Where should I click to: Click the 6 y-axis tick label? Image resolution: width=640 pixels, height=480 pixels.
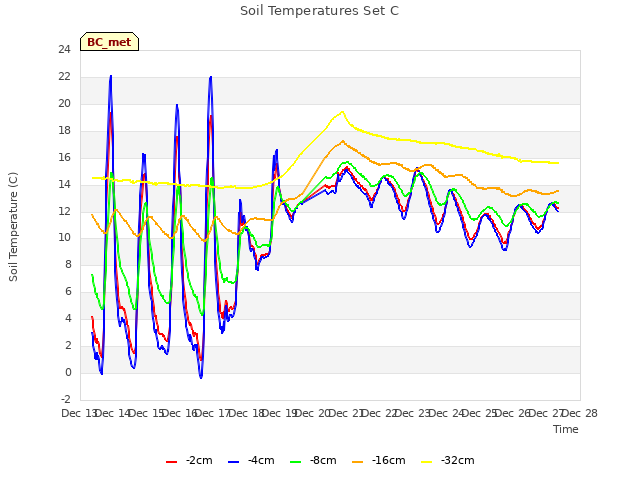68,292
